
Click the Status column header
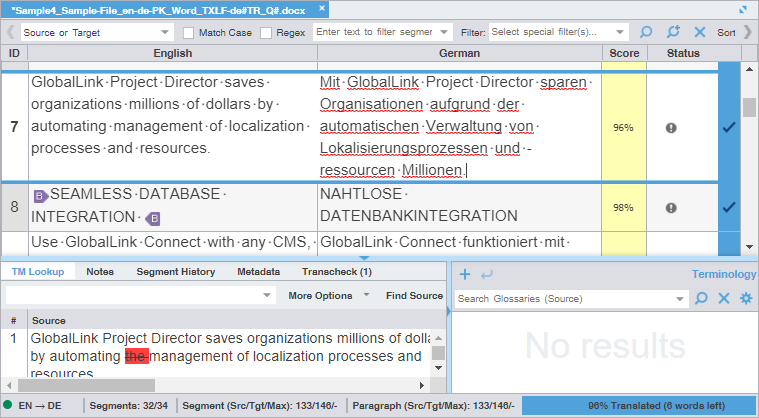tap(683, 53)
